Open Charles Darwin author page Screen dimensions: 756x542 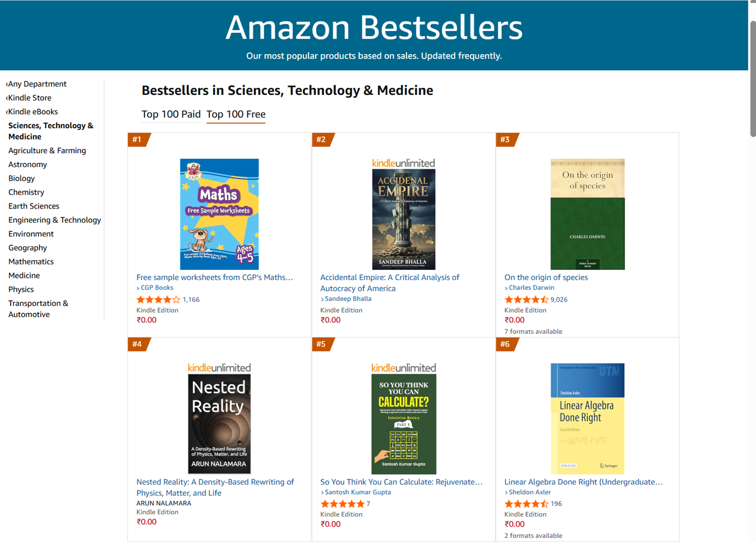tap(531, 288)
